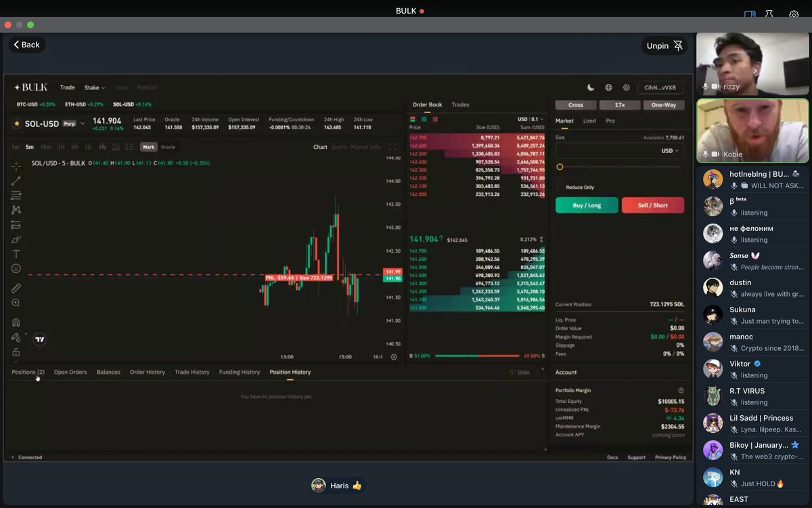
Task: Click the TradingView logo on chart
Action: click(x=40, y=339)
